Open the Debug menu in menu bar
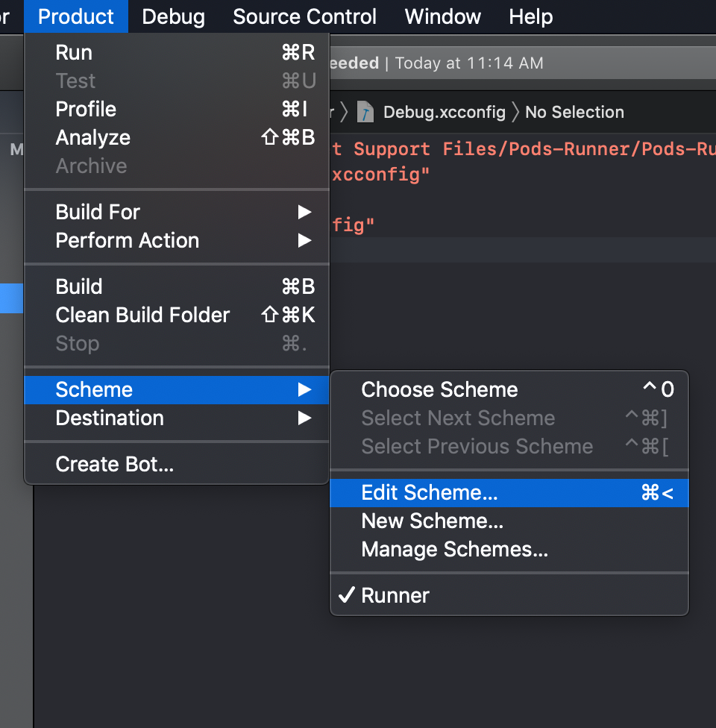The width and height of the screenshot is (716, 728). (x=173, y=16)
